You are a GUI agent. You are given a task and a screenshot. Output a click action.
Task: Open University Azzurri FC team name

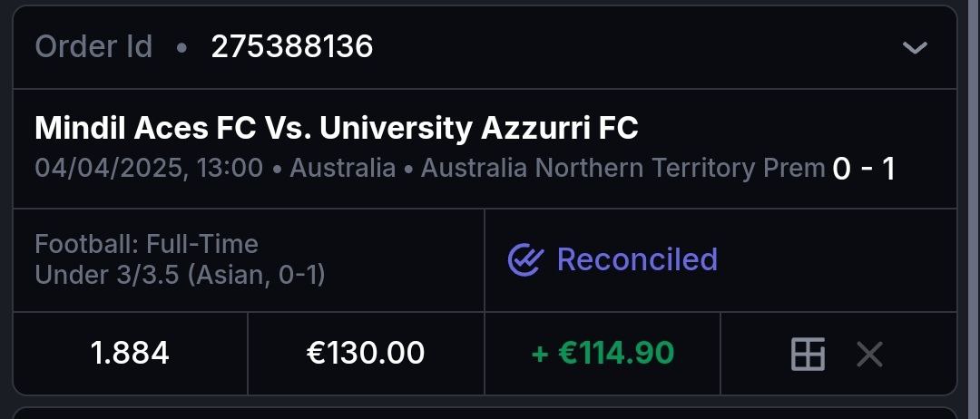coord(478,129)
